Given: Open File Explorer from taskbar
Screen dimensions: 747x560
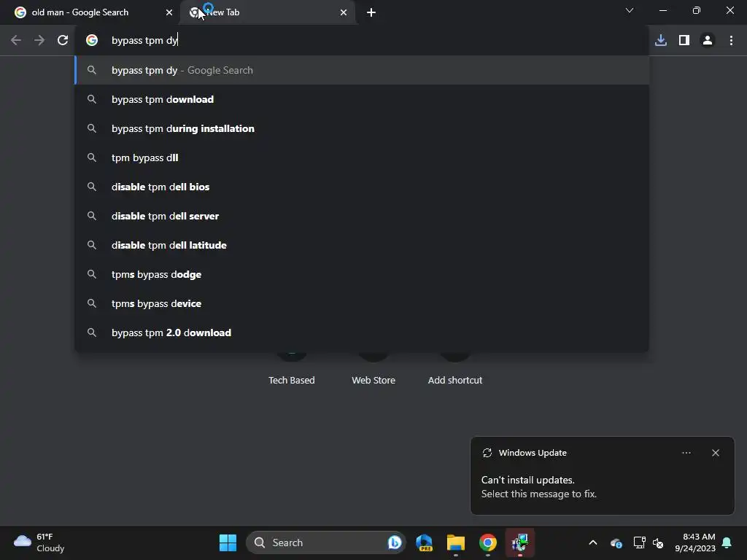Looking at the screenshot, I should (x=455, y=542).
